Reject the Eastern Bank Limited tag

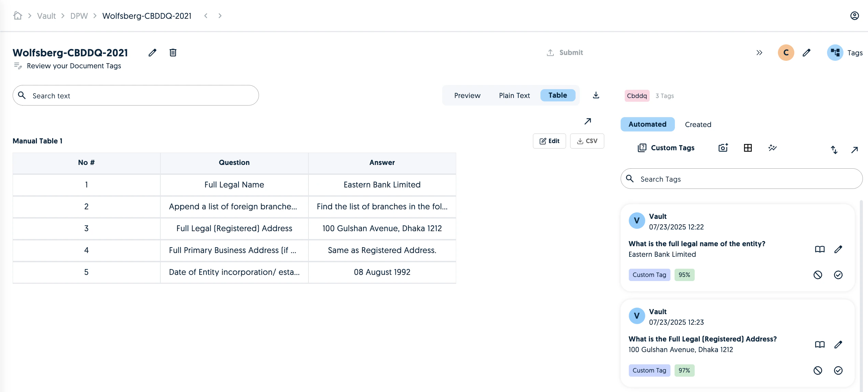pyautogui.click(x=818, y=275)
